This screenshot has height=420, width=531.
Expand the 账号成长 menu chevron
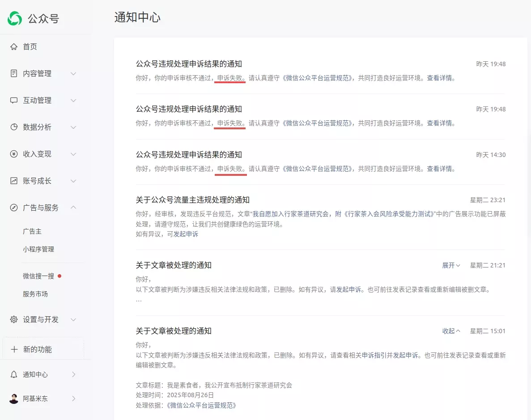(73, 181)
